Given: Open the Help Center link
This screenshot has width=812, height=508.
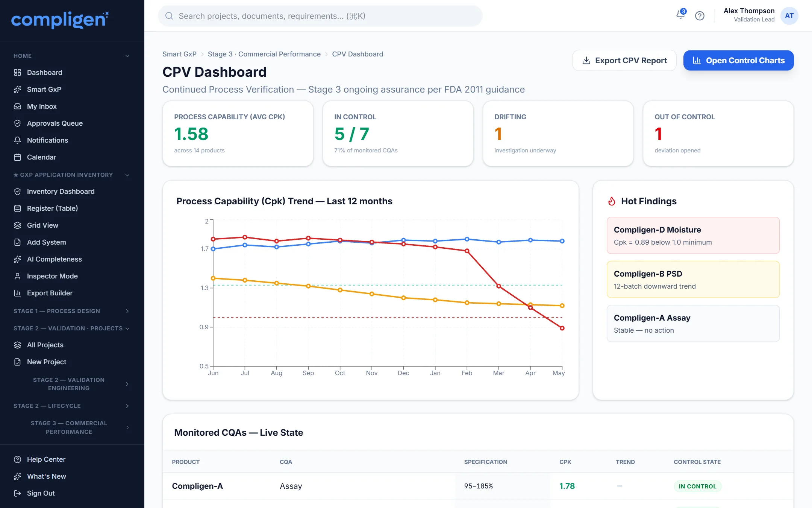Looking at the screenshot, I should tap(72, 459).
